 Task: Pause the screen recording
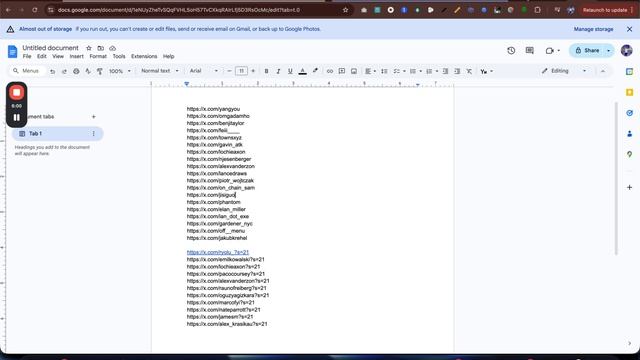click(x=17, y=118)
